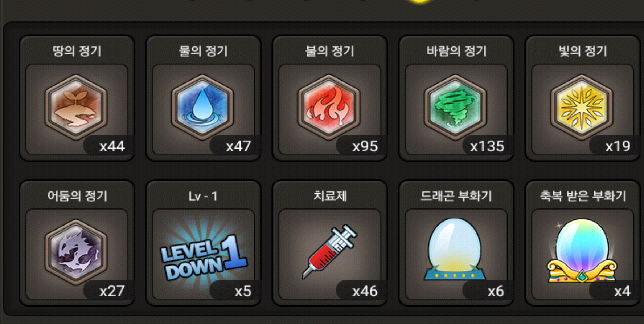
Task: Click the x95 count on fire essence
Action: 365,146
